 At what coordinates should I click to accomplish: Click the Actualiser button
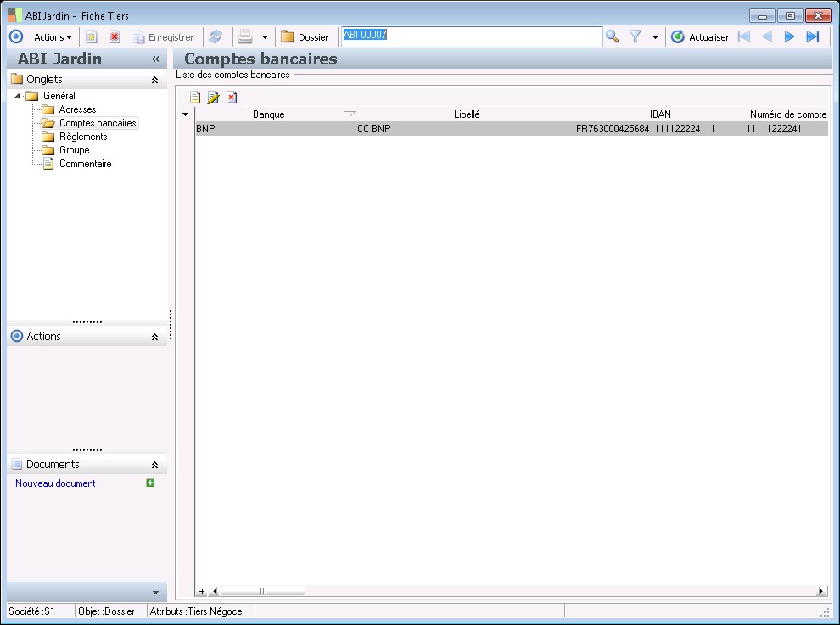tap(700, 36)
